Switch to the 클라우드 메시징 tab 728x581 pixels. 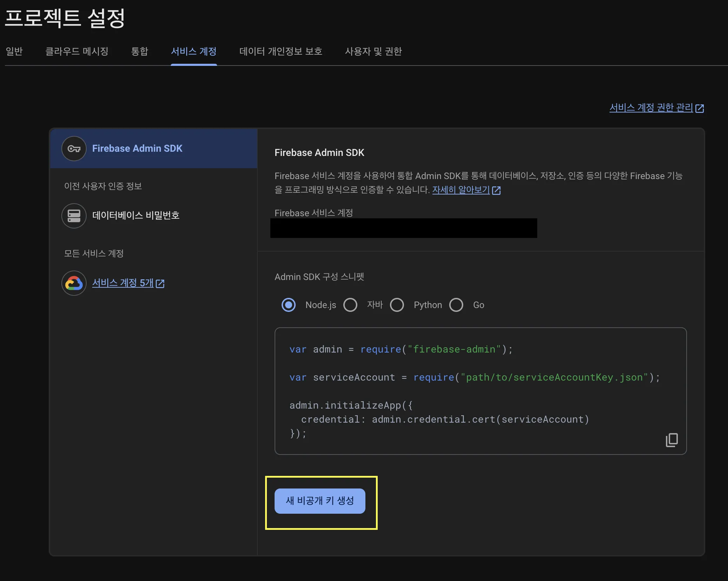click(77, 52)
